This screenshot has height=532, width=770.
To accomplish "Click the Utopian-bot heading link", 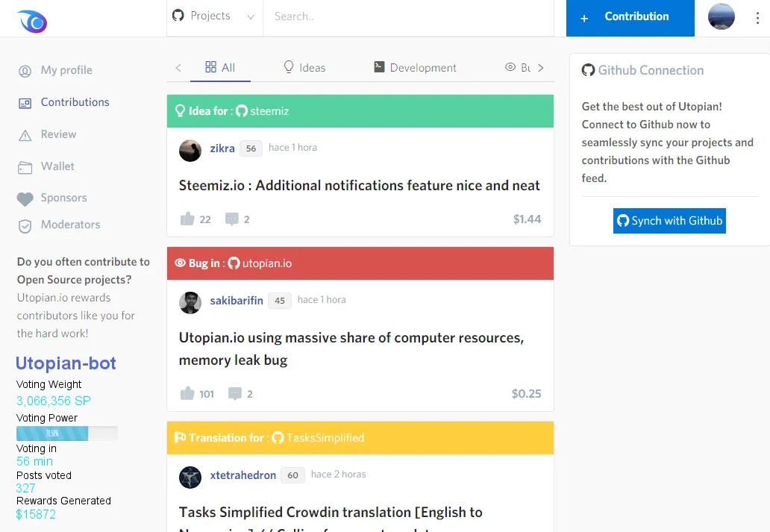I will pos(66,363).
